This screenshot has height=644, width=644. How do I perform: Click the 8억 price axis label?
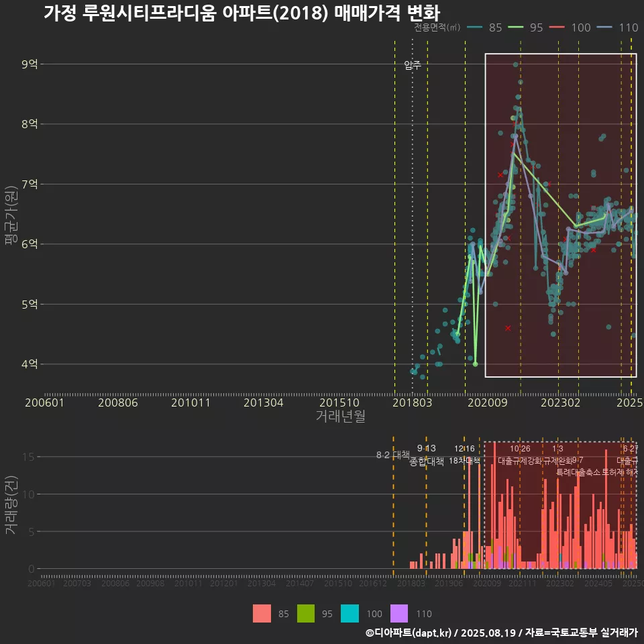click(30, 124)
